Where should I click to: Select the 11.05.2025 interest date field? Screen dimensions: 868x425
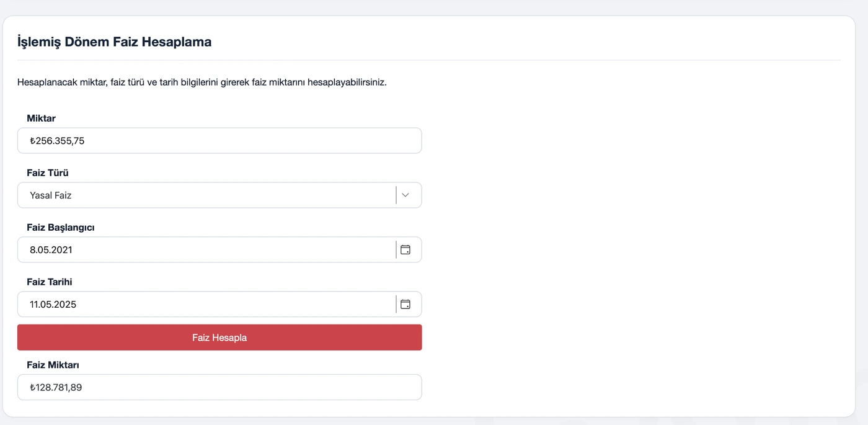pos(206,304)
